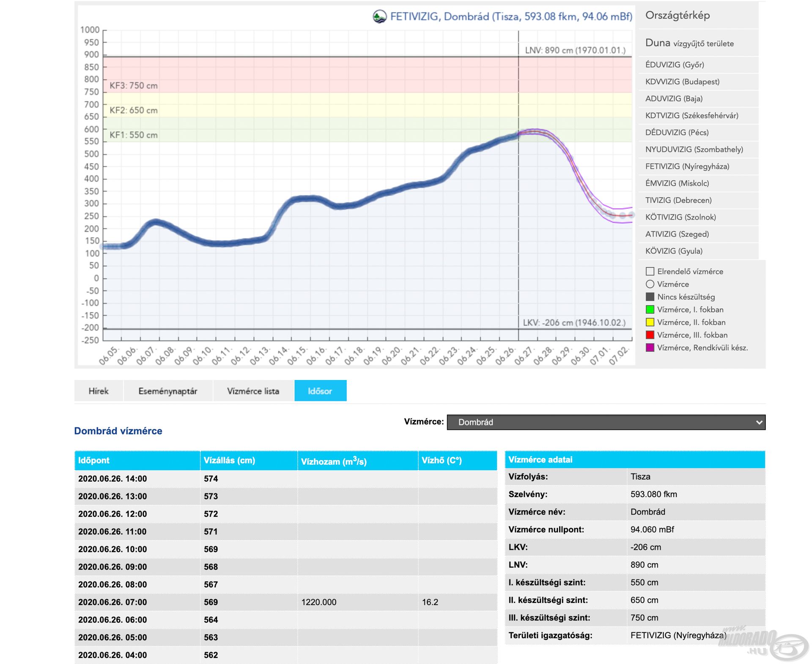Screen dimensions: 812x664
Task: Select FETIVIZIG (Nyíregyháza) in sidebar
Action: (687, 166)
